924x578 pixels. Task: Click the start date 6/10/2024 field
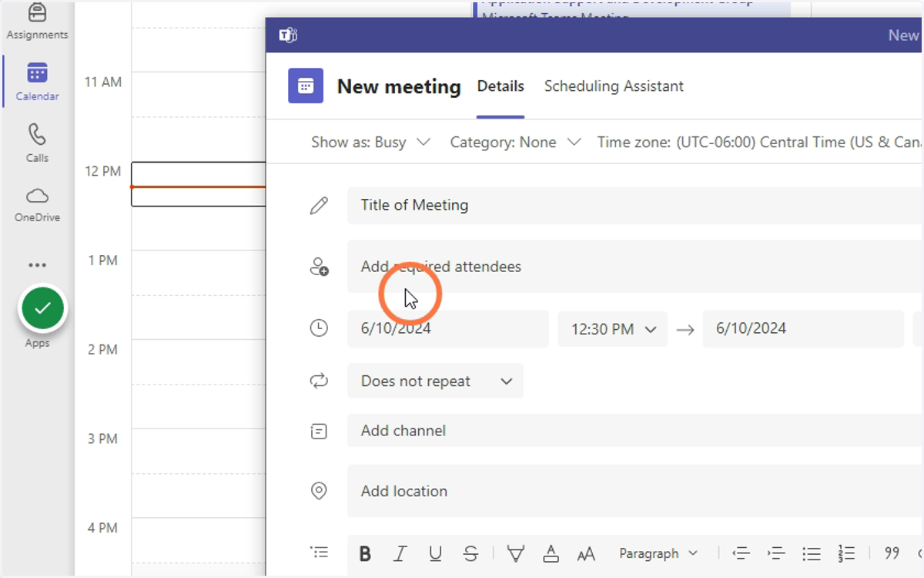coord(448,329)
